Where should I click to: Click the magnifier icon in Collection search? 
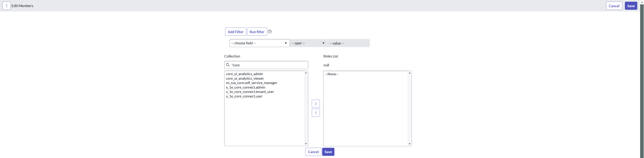[228, 65]
